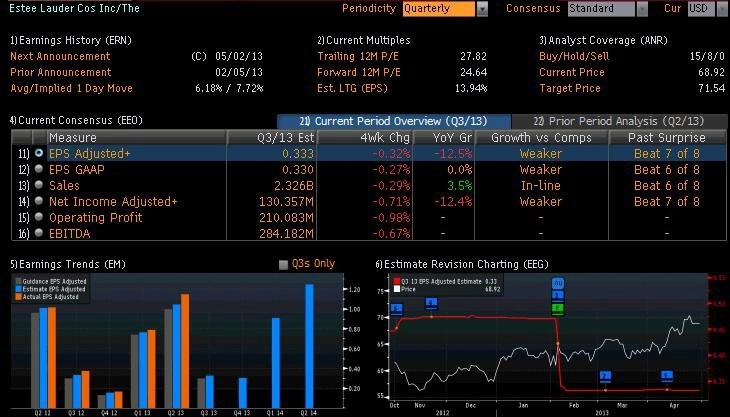
Task: Open the Consensus Standard dropdown
Action: click(608, 8)
